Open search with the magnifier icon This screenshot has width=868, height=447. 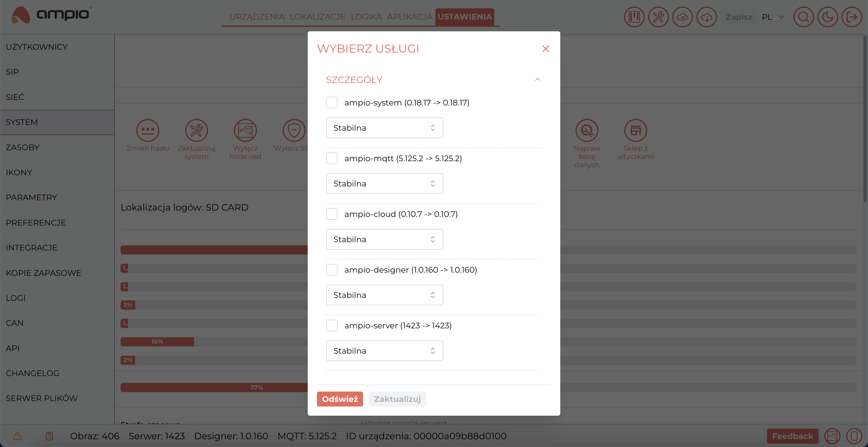[x=803, y=17]
